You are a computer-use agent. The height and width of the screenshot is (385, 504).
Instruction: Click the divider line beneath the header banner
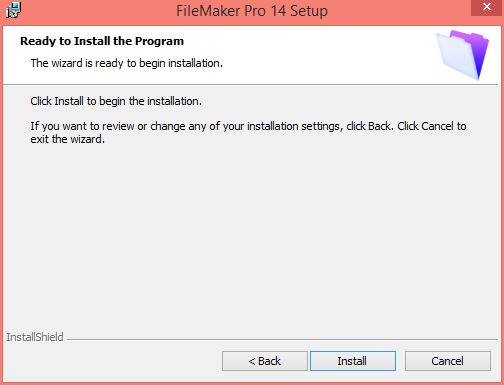click(252, 85)
